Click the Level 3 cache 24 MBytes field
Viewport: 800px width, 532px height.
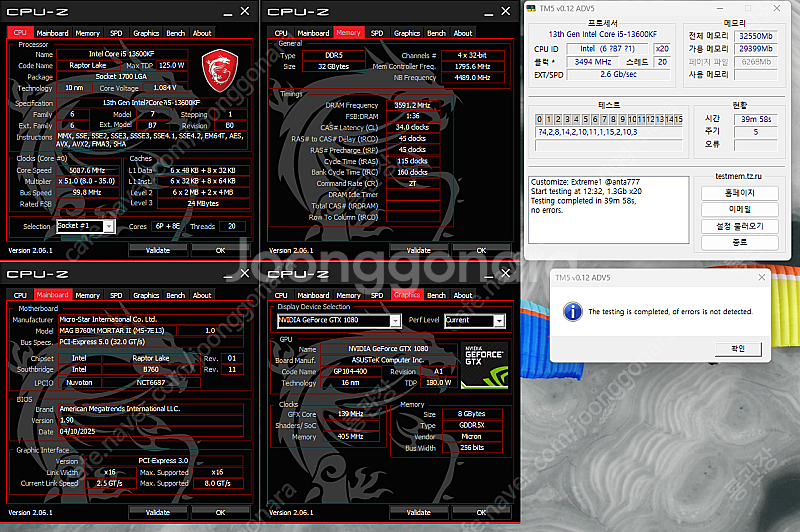click(203, 204)
